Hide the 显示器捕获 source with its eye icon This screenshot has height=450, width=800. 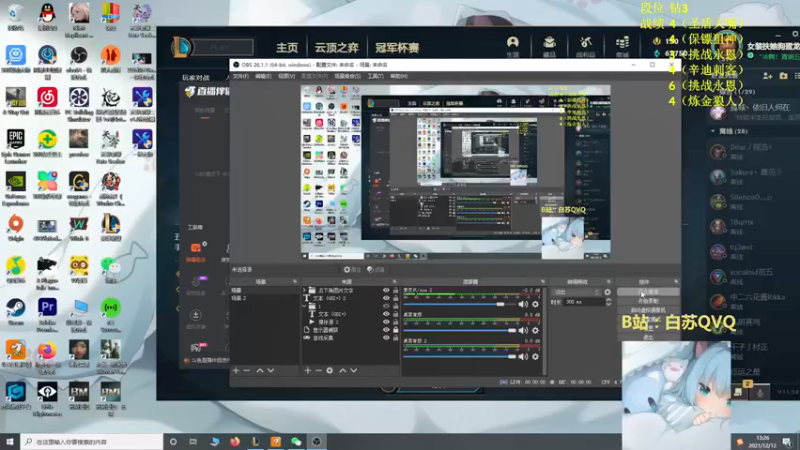click(x=386, y=330)
